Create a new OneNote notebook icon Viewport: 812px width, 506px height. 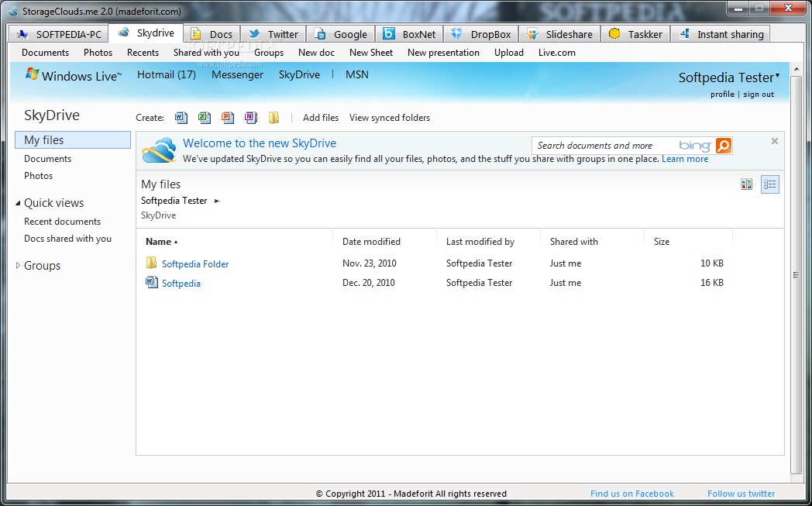(250, 118)
